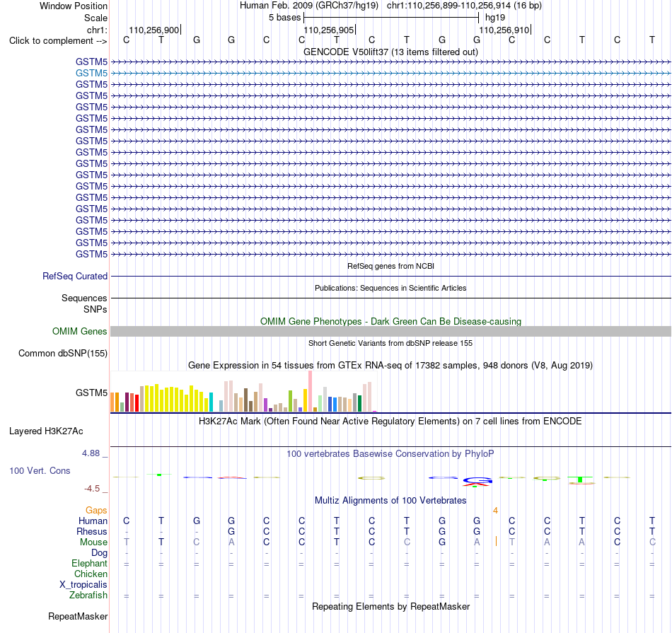This screenshot has height=633, width=672.
Task: Click the 'Click to complement -->' label
Action: coord(58,41)
